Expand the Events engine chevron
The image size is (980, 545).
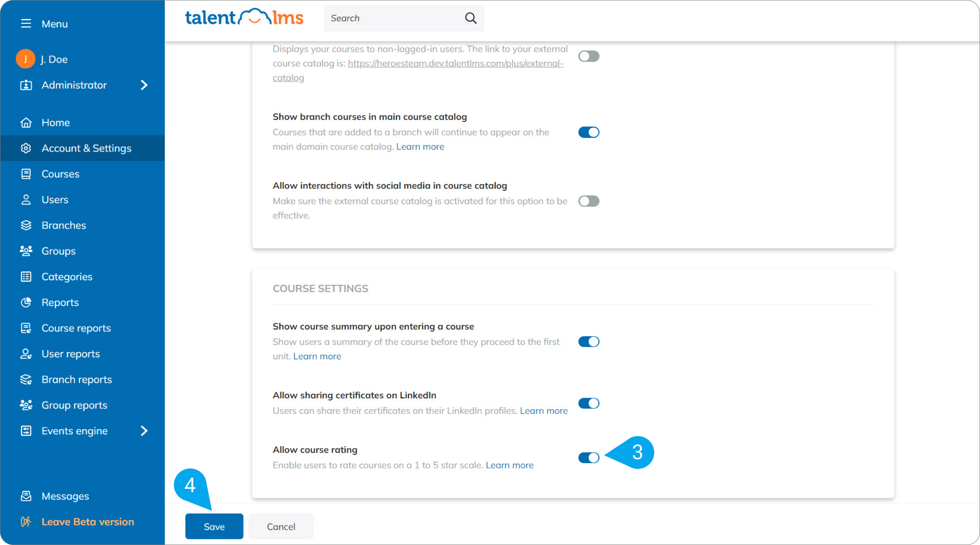144,431
